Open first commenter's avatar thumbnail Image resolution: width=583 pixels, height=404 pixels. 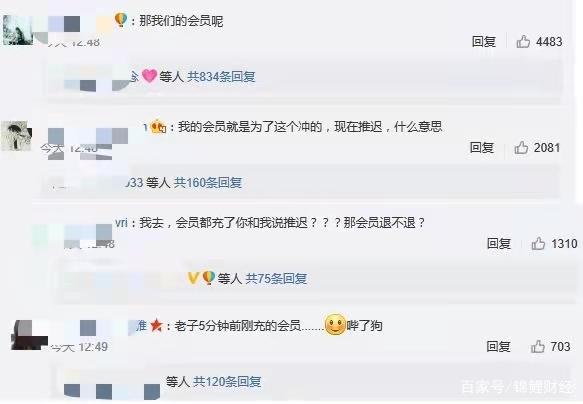[x=17, y=30]
